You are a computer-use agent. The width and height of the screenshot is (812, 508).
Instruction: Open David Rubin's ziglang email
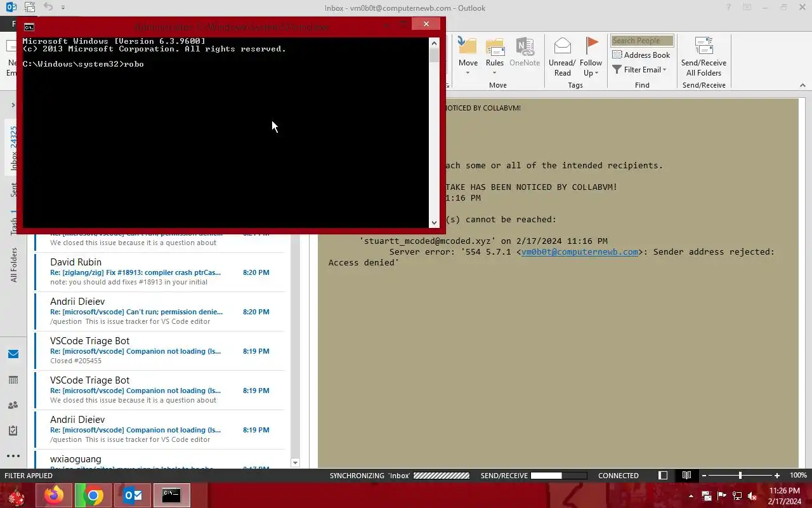(x=160, y=272)
